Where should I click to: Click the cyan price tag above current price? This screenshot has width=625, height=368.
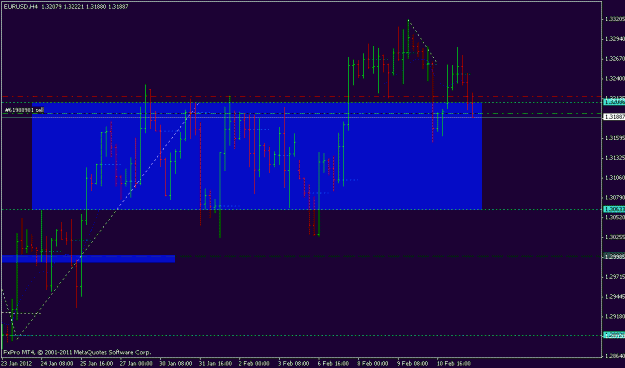[x=614, y=102]
